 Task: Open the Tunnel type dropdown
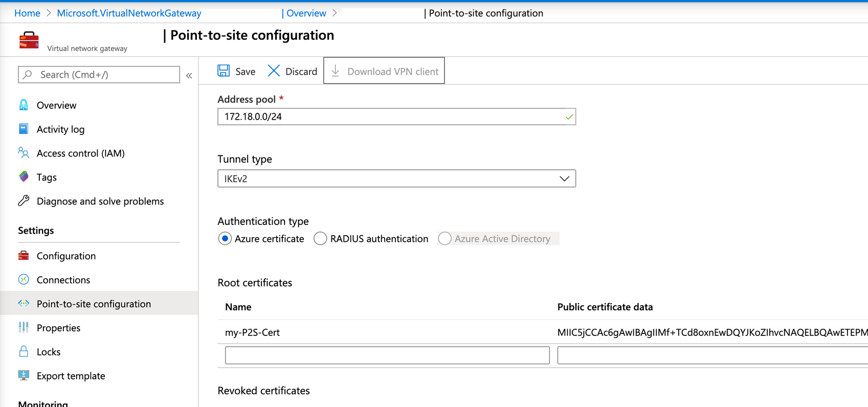tap(396, 178)
